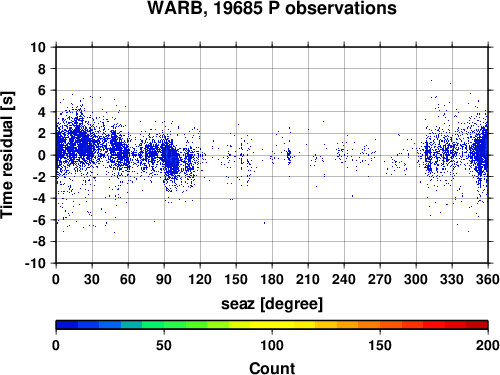Viewport: 500px width, 375px height.
Task: Click the 270 tick label on x-axis
Action: point(380,279)
